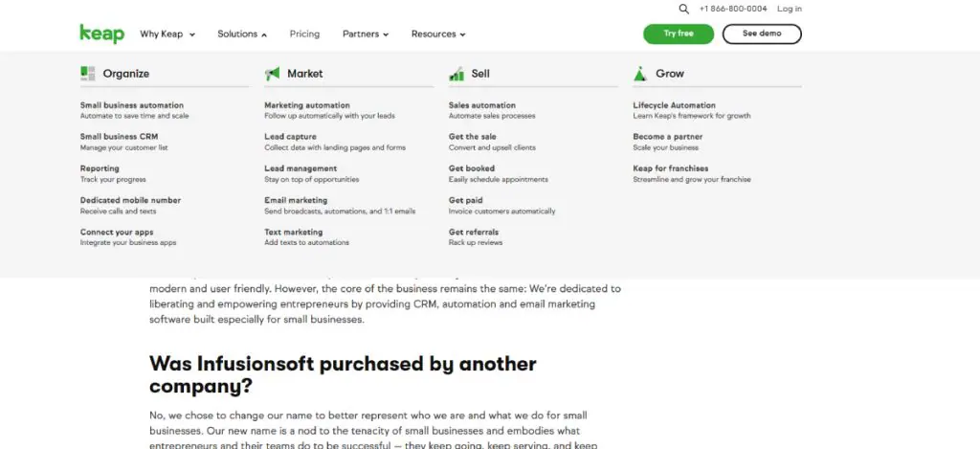Click the Market megaphone icon

272,73
